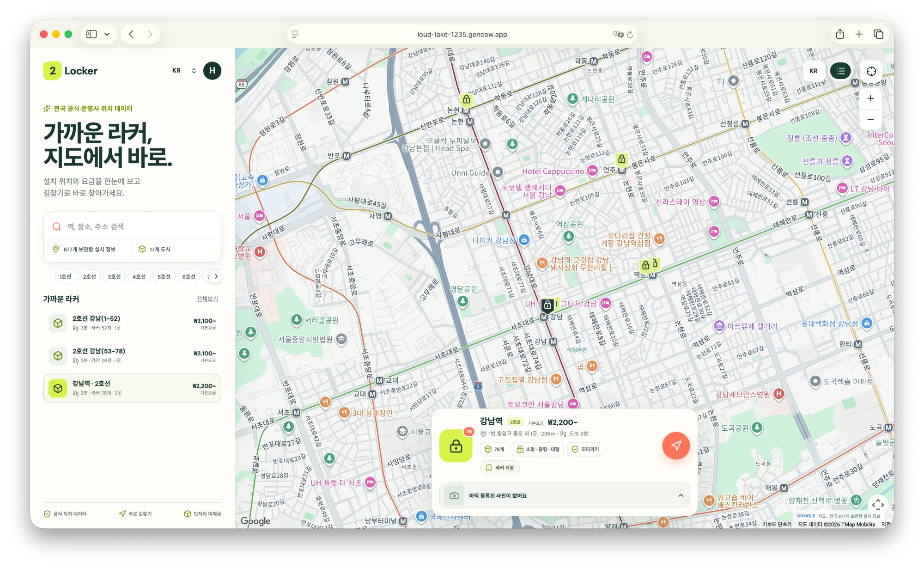Image resolution: width=924 pixels, height=568 pixels.
Task: Select 강남역 · 2호선 locker row
Action: tap(132, 388)
